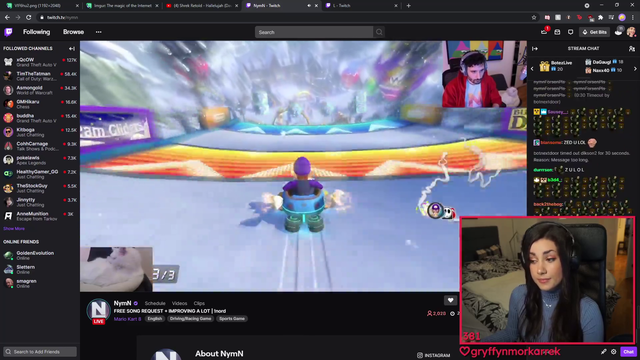
Task: Open the three-dot more menu in Twitch nav
Action: [x=98, y=32]
